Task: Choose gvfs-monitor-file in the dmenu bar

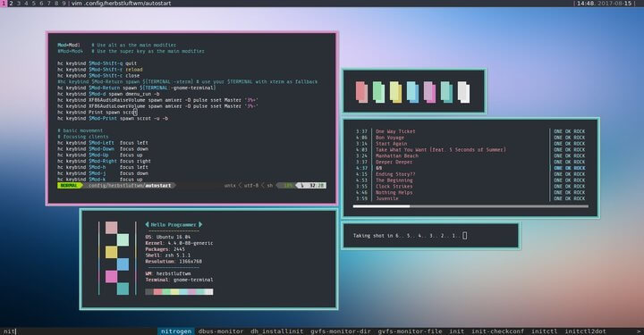Action: click(411, 331)
